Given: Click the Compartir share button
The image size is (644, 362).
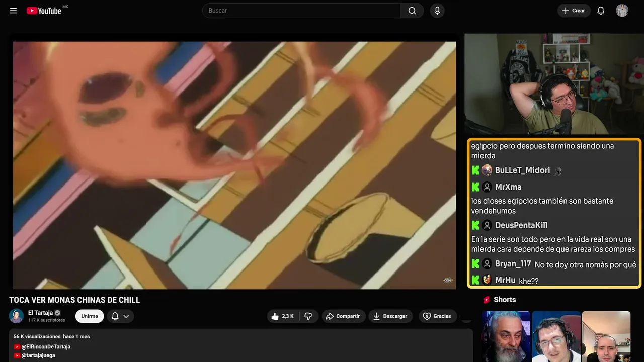Looking at the screenshot, I should point(343,316).
